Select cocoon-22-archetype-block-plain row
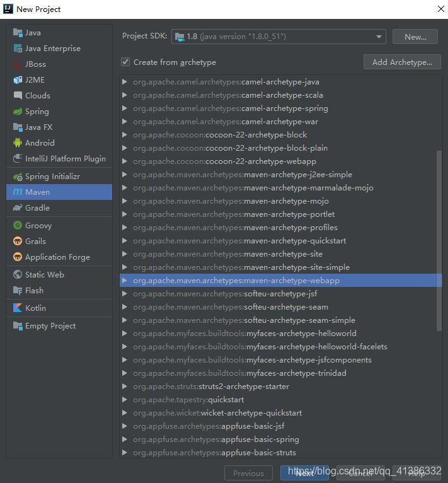The width and height of the screenshot is (448, 483). click(x=280, y=148)
